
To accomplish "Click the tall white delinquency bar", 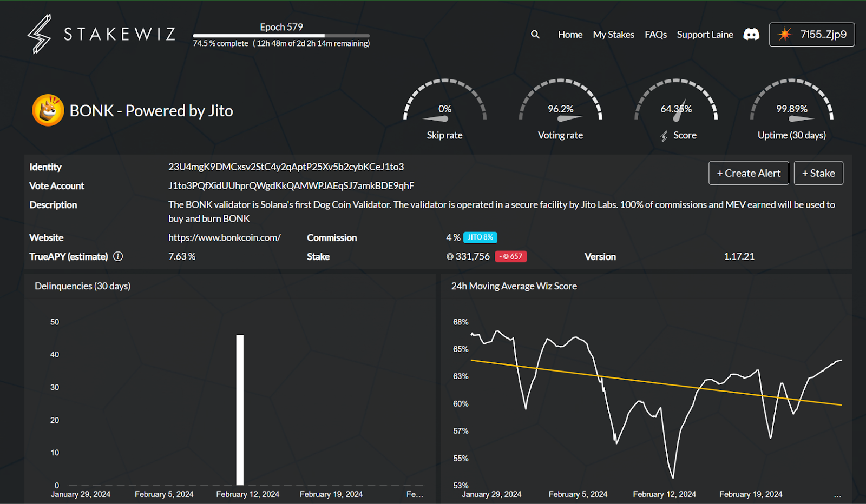I will coord(240,410).
